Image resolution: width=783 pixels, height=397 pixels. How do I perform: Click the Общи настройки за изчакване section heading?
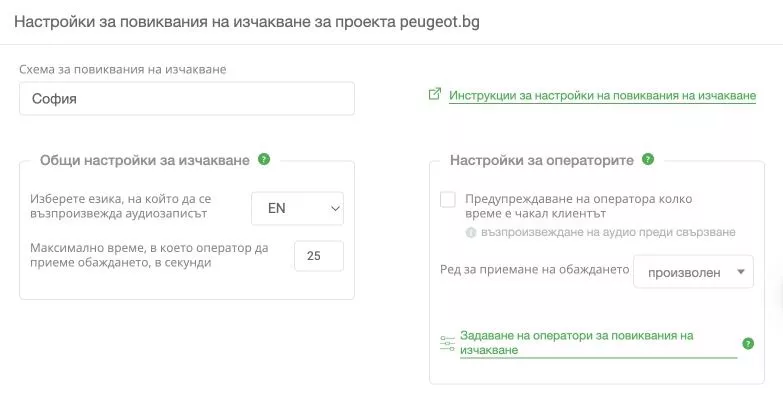point(145,160)
